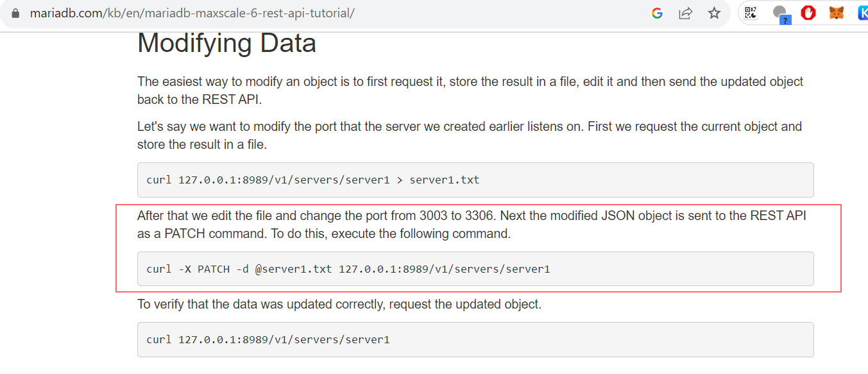Open the red stop-hand ad blocker extension
This screenshot has width=868, height=374.
[x=808, y=12]
